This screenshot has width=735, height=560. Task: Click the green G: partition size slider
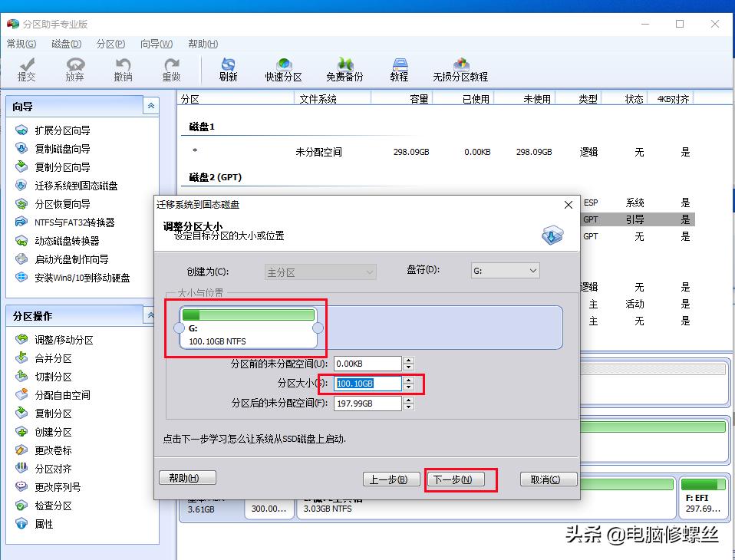[x=247, y=315]
